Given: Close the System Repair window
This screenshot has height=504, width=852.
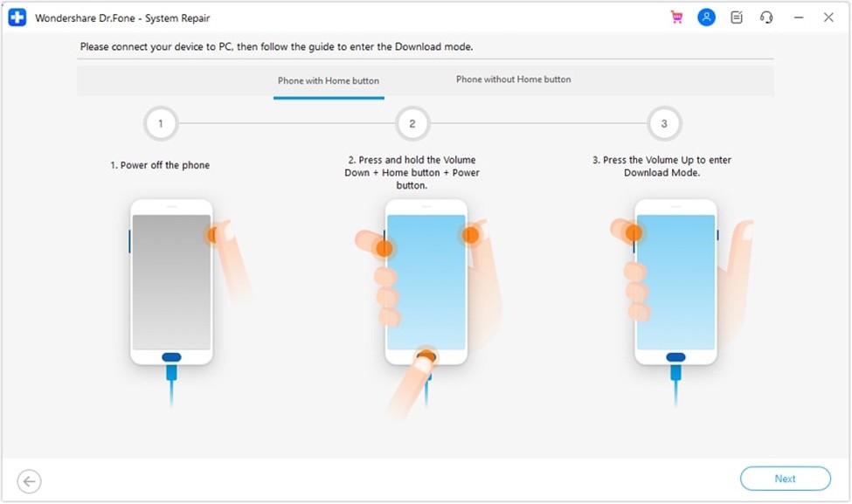Looking at the screenshot, I should click(828, 17).
